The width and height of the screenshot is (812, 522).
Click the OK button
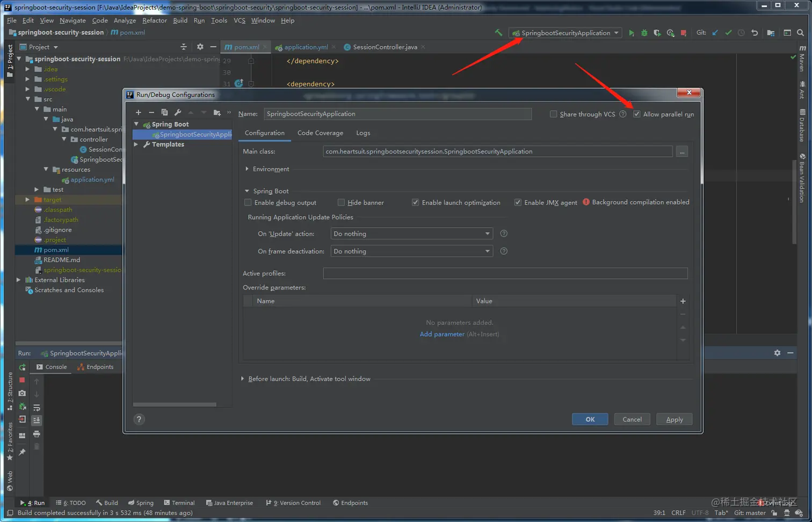point(590,419)
